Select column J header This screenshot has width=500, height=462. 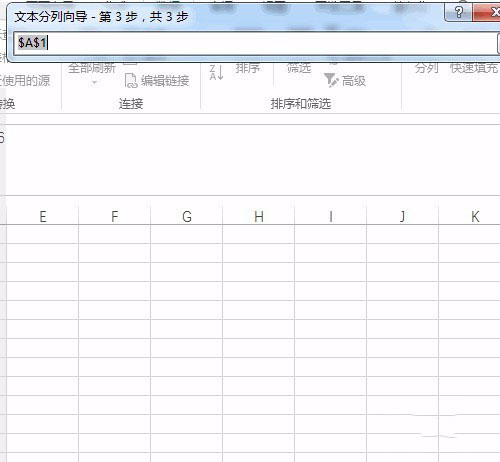(x=403, y=216)
